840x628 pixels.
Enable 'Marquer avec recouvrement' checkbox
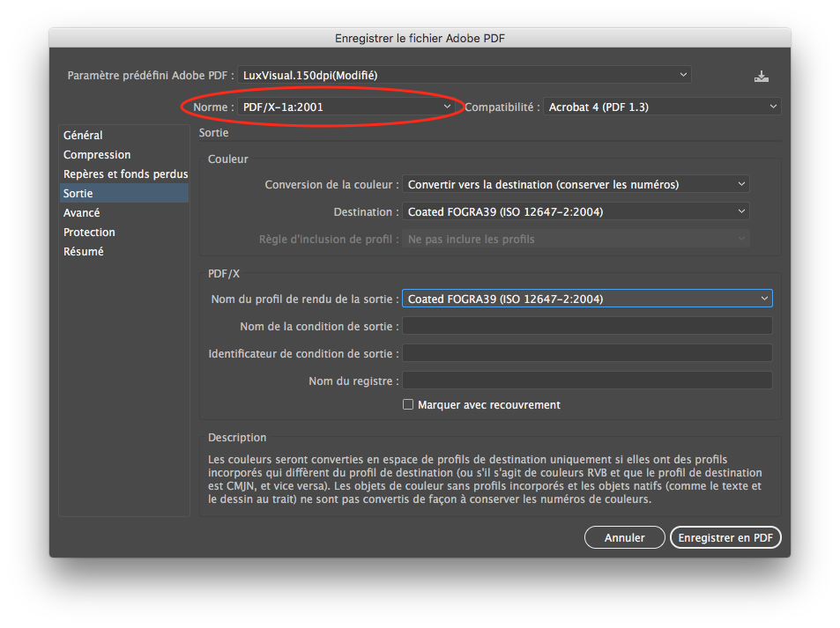(408, 405)
